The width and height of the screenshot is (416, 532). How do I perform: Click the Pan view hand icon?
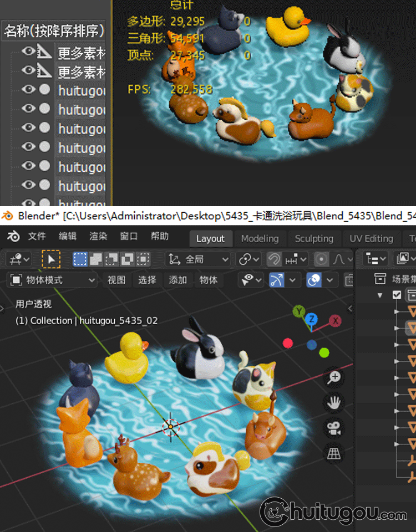(x=334, y=403)
